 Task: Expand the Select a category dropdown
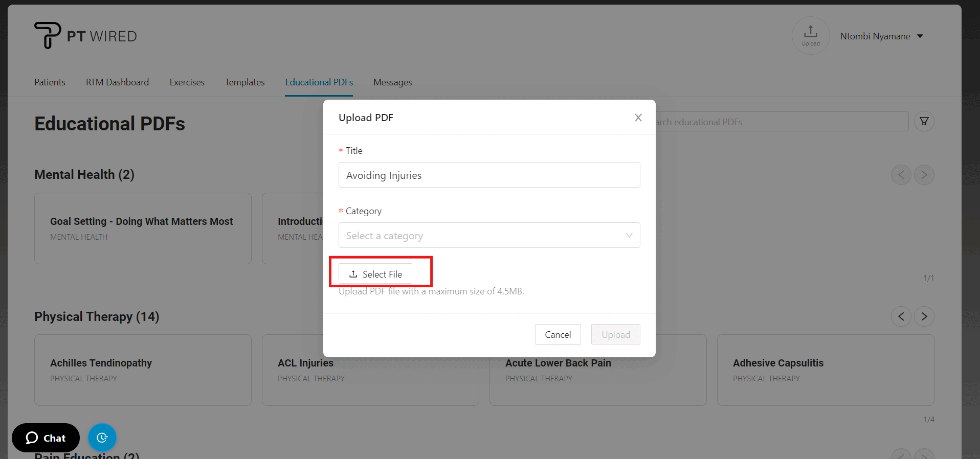point(489,235)
